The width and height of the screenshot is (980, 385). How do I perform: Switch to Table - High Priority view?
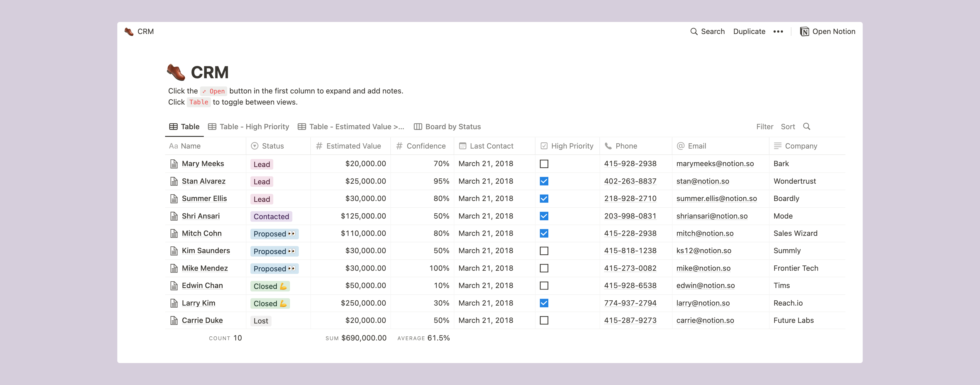[248, 127]
